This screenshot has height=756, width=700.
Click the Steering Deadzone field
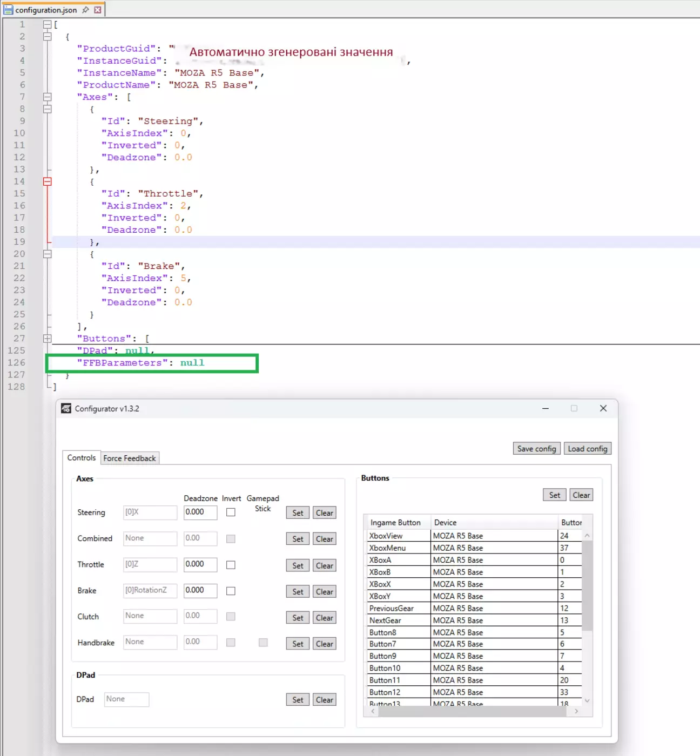click(x=200, y=512)
